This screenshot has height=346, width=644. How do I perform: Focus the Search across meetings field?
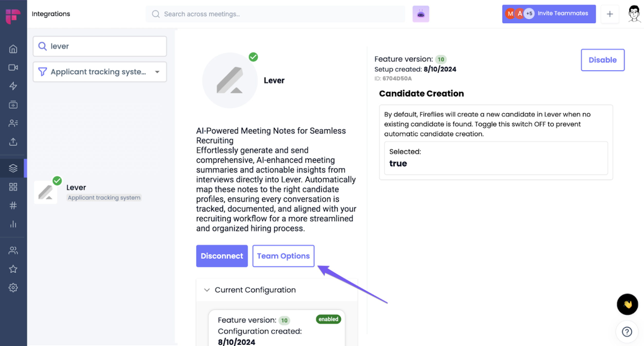(x=275, y=14)
